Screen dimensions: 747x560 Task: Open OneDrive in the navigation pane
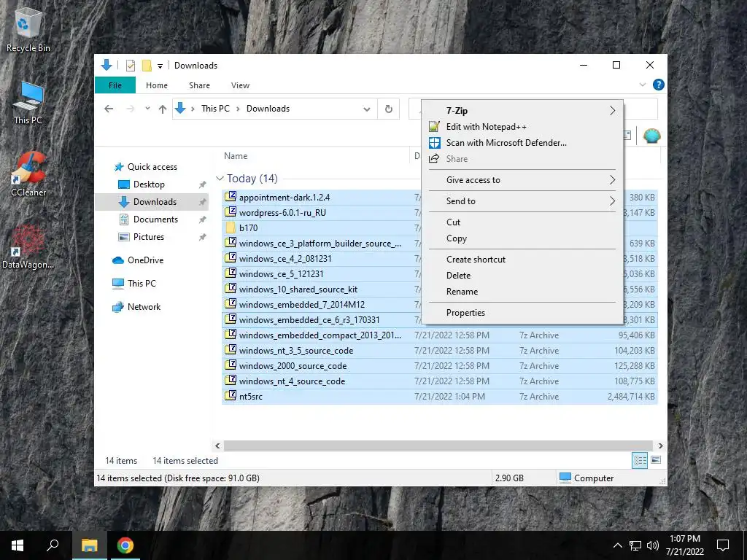[145, 260]
